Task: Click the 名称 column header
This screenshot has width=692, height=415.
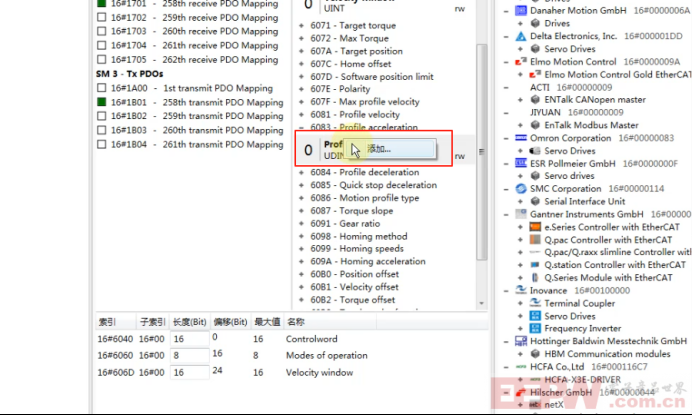Action: pyautogui.click(x=331, y=322)
